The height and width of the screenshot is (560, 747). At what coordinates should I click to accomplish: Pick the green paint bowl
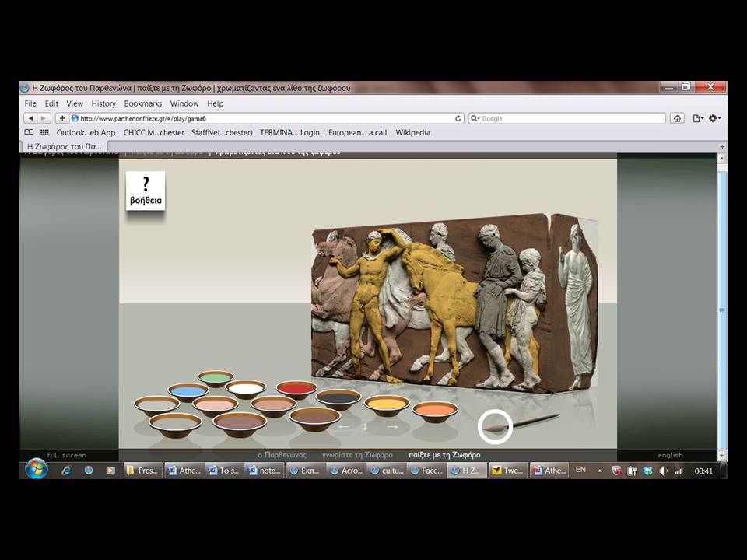click(x=216, y=379)
